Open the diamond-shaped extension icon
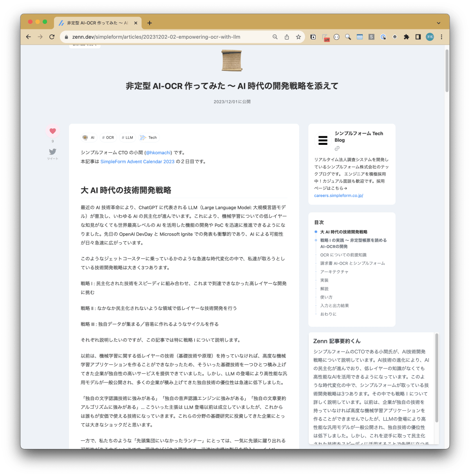The height and width of the screenshot is (476, 470). [x=395, y=37]
